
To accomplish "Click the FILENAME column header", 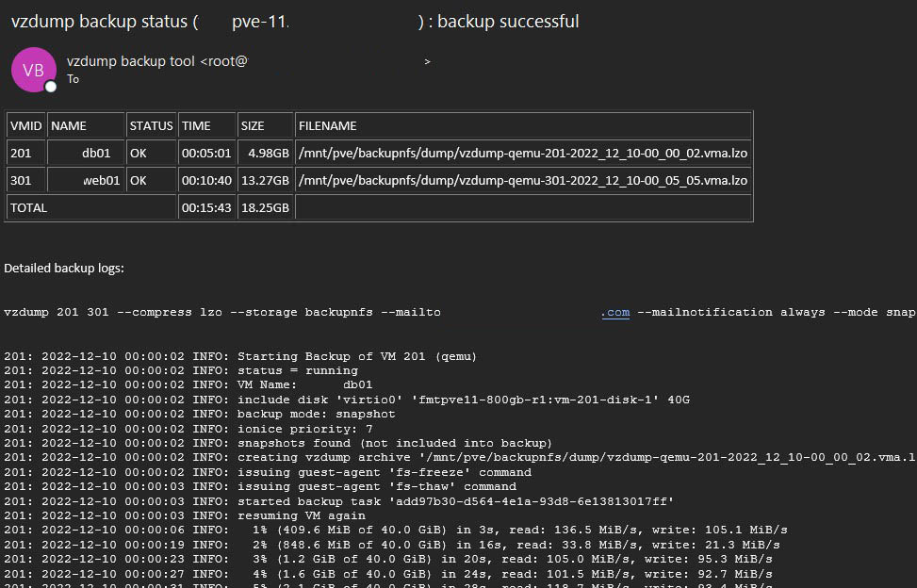I will point(327,125).
